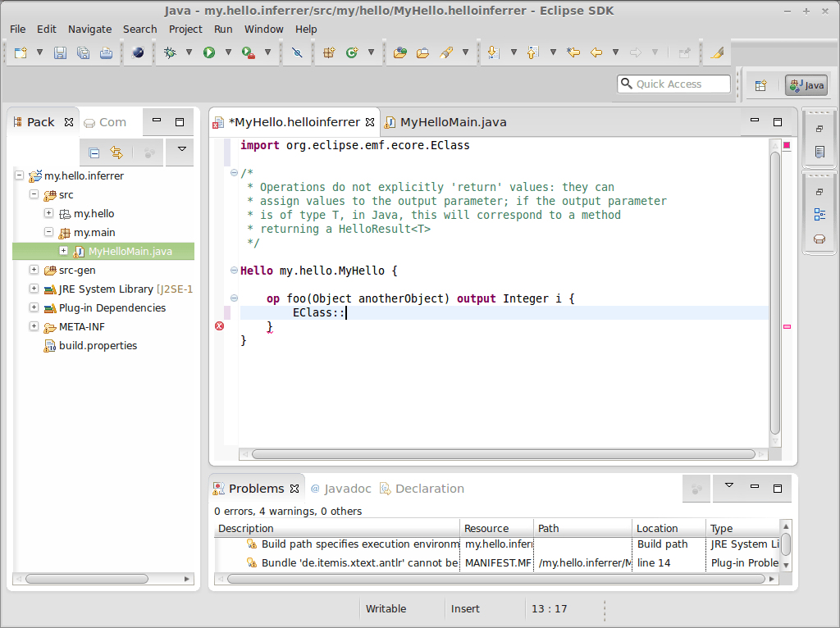Launch Debug with the bug icon
Viewport: 840px width, 628px height.
click(x=170, y=52)
